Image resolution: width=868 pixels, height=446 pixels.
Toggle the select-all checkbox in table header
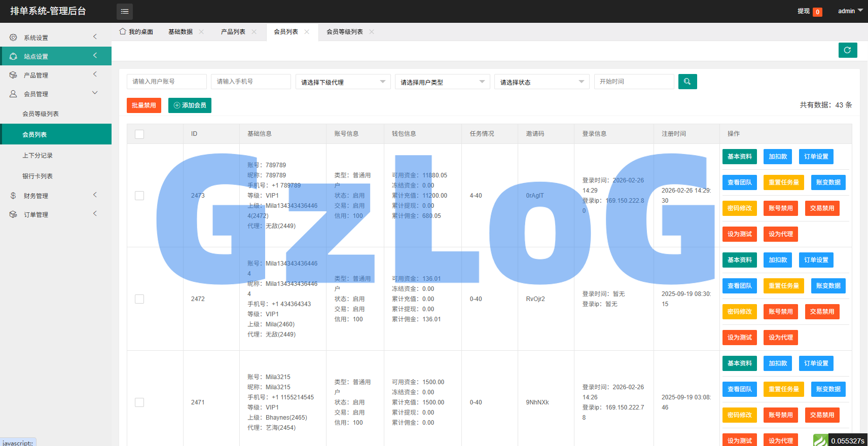[139, 134]
